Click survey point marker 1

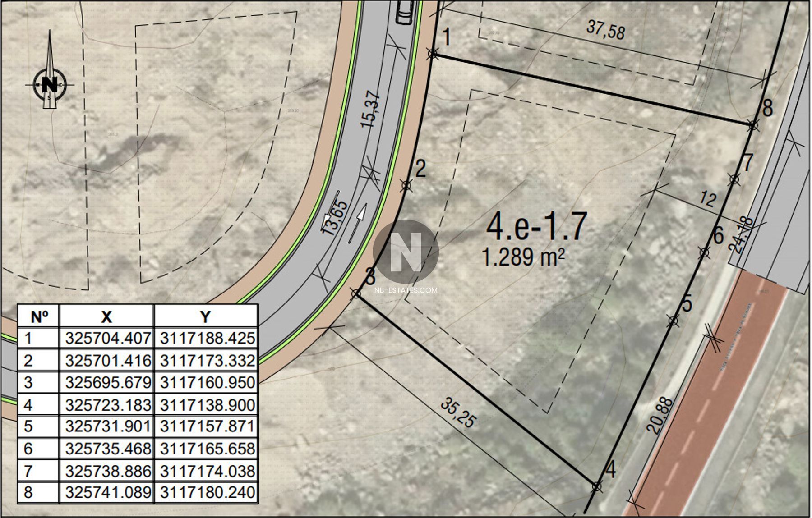pos(433,54)
